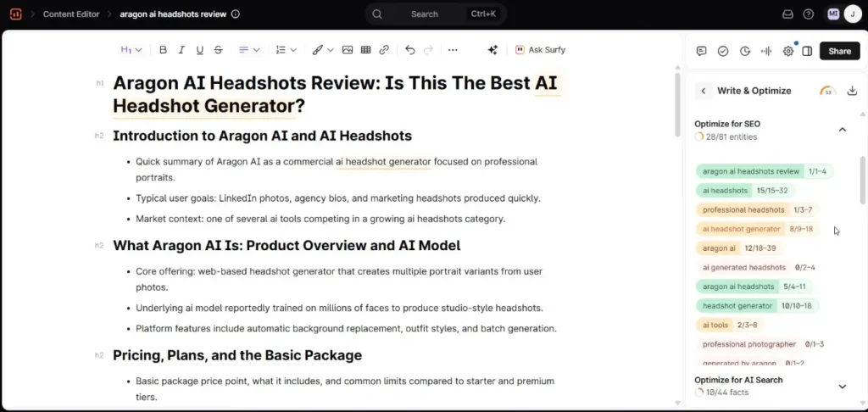This screenshot has height=412, width=868.
Task: Insert a table from the toolbar
Action: (x=365, y=50)
